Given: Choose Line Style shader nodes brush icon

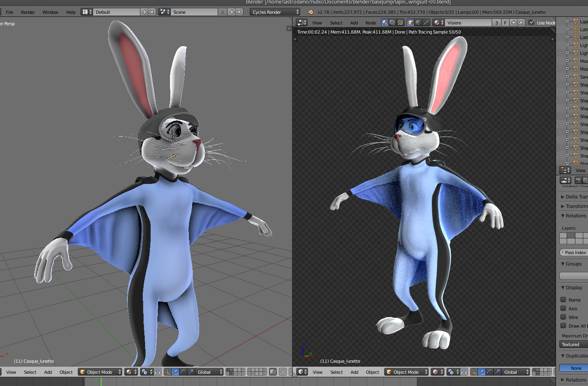Looking at the screenshot, I should (426, 22).
